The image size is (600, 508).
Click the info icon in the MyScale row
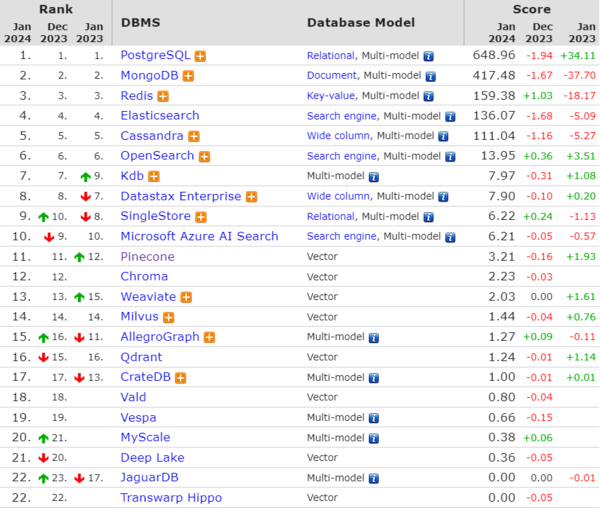[x=374, y=438]
